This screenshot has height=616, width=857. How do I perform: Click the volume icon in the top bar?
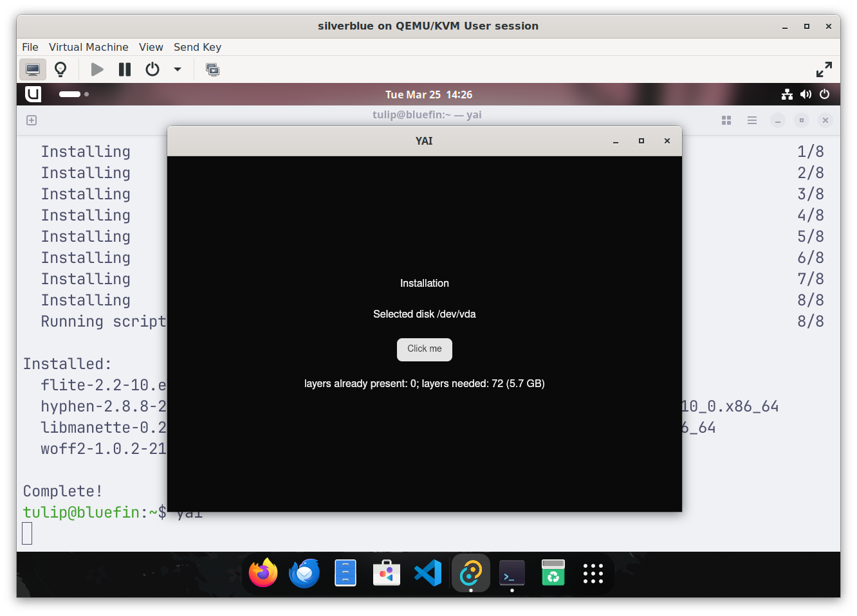click(806, 95)
